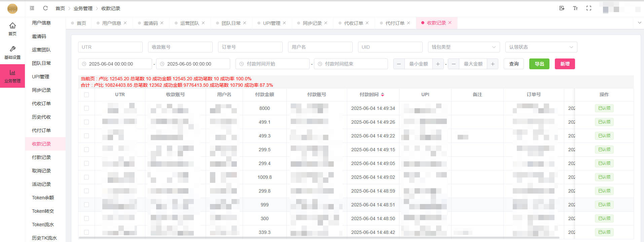Screen dimensions: 644x242
Task: Tick the select-all checkbox in the table header
Action: 86,95
